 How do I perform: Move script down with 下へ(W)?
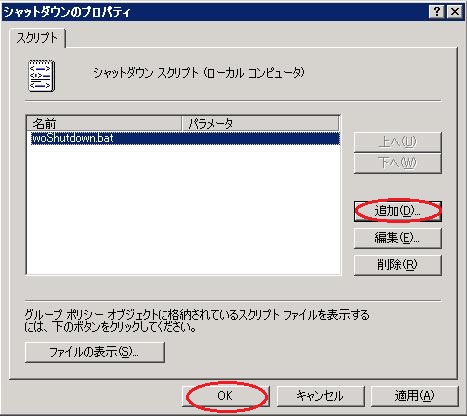tap(398, 163)
